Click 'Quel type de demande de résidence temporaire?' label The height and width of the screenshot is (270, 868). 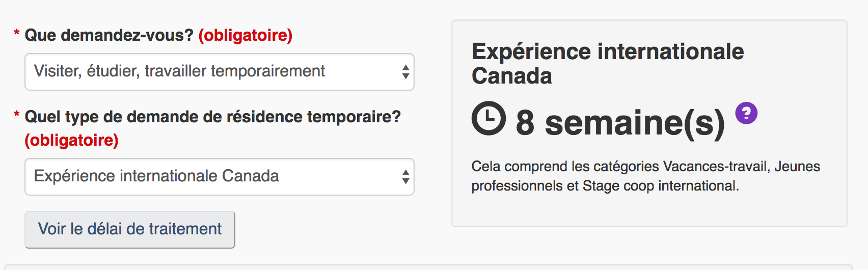pyautogui.click(x=212, y=117)
